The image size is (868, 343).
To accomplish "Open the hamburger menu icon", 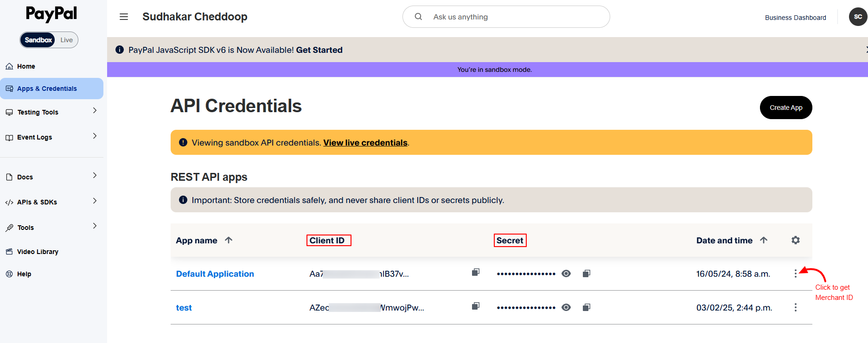I will [x=124, y=17].
